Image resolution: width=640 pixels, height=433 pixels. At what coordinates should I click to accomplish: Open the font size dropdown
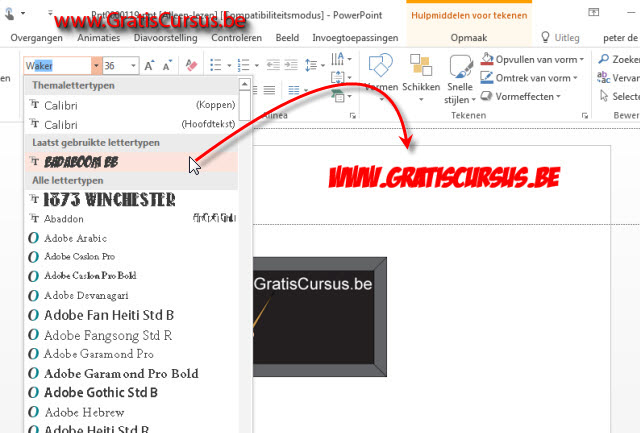133,66
